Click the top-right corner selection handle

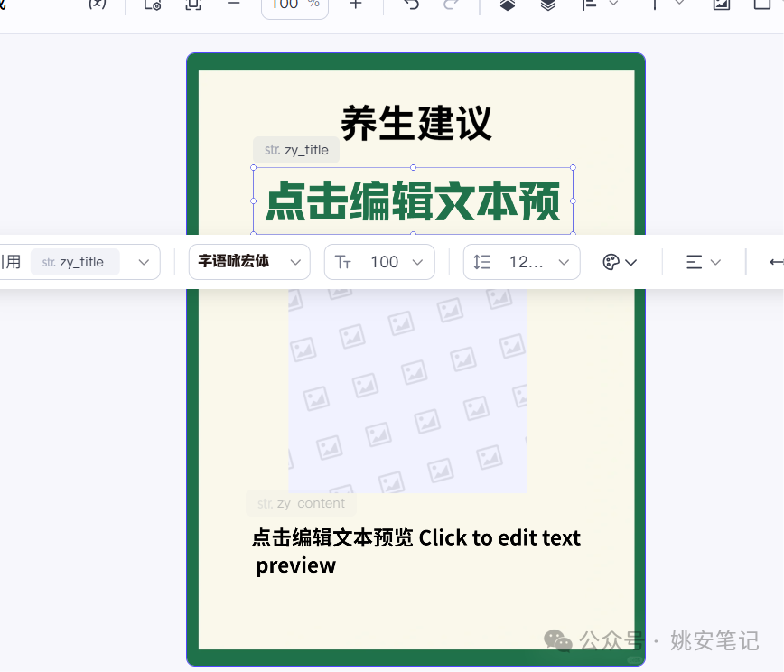[x=573, y=167]
